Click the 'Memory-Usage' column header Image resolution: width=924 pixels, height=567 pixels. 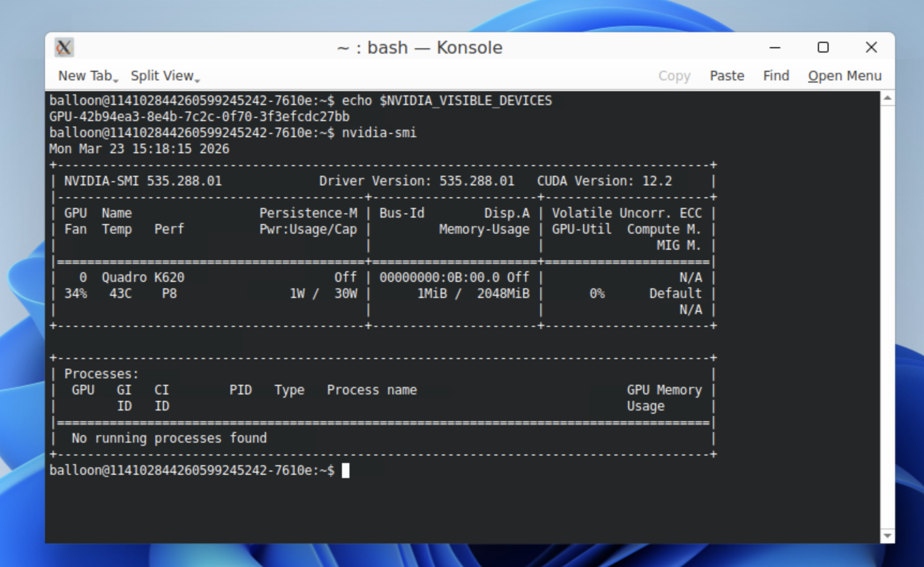(485, 229)
